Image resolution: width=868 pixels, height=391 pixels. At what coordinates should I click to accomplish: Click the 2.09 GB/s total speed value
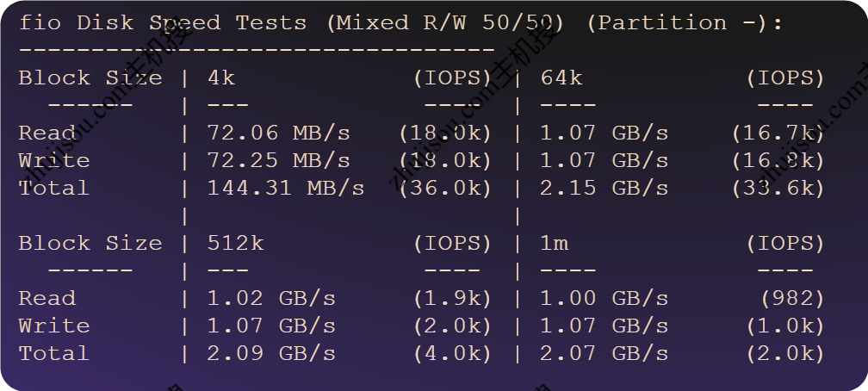(271, 354)
